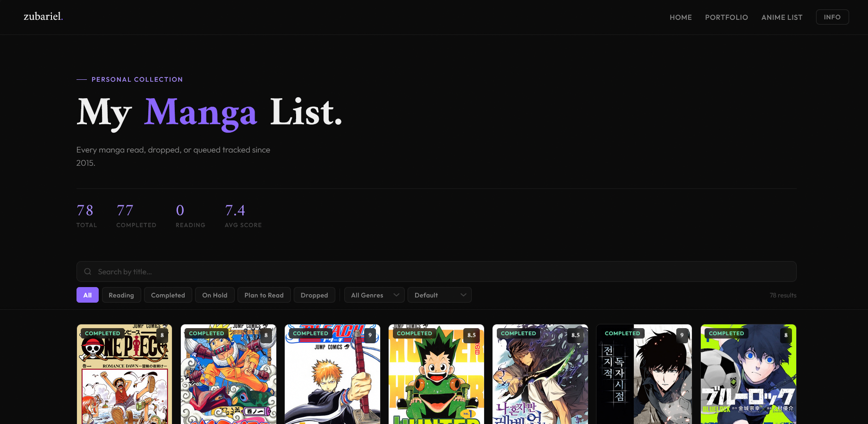Open the PORTFOLIO page

click(726, 17)
